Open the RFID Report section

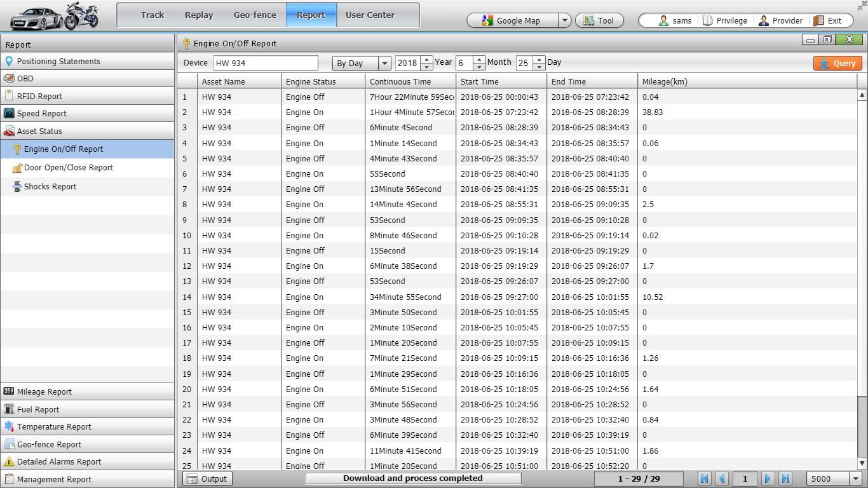[x=88, y=97]
